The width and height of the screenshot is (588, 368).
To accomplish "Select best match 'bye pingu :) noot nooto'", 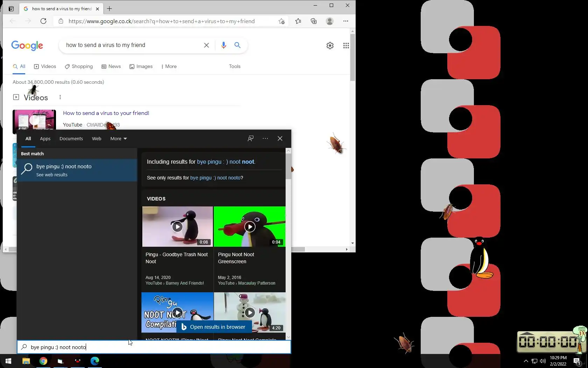I will [x=77, y=170].
